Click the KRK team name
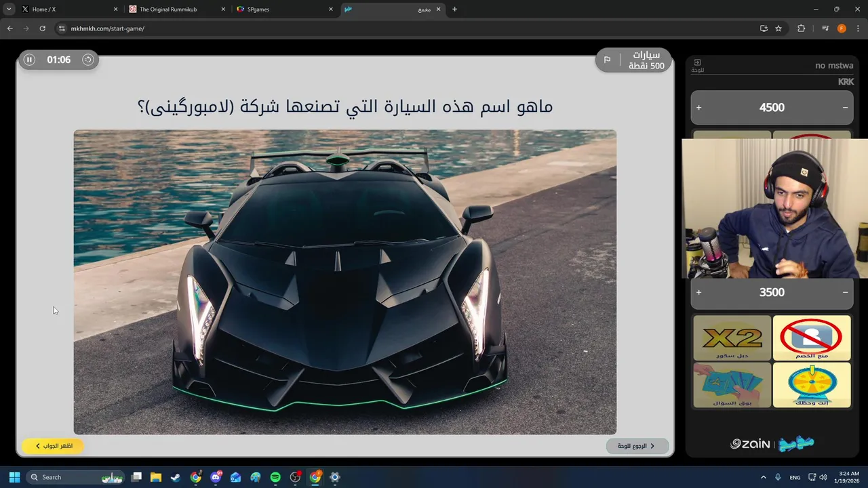868x488 pixels. pyautogui.click(x=846, y=82)
